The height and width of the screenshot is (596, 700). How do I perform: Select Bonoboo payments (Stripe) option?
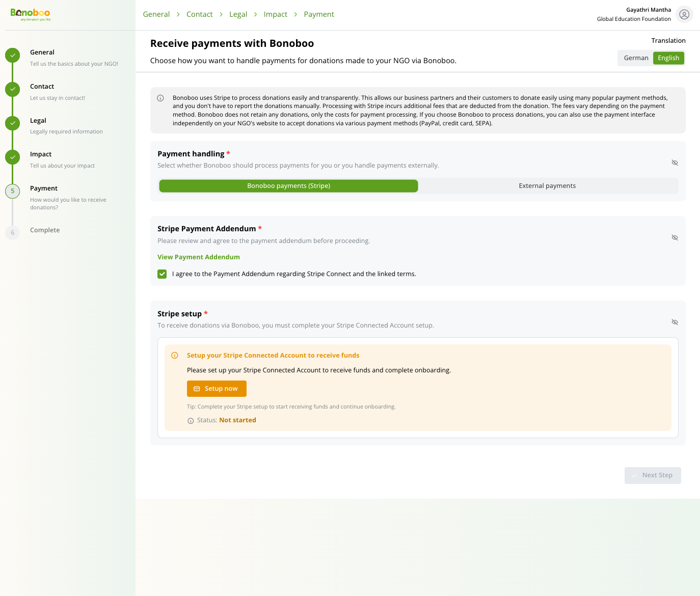coord(288,186)
